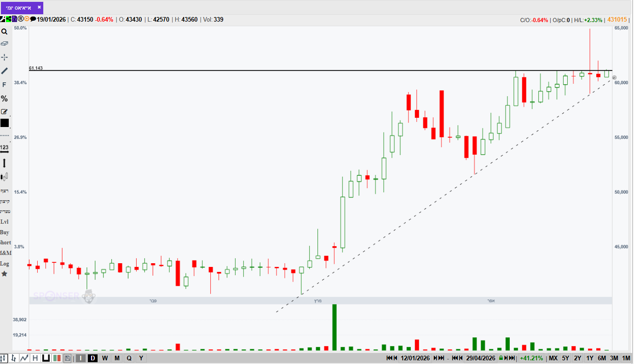Step start date forward one after 12/01/2026
The height and width of the screenshot is (364, 634).
tap(435, 358)
